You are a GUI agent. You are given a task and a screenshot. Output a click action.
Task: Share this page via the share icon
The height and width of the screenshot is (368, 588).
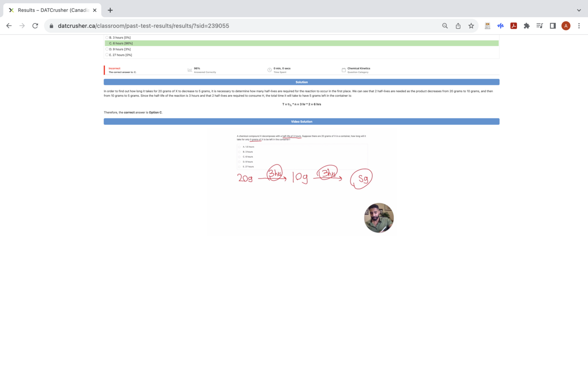(458, 26)
